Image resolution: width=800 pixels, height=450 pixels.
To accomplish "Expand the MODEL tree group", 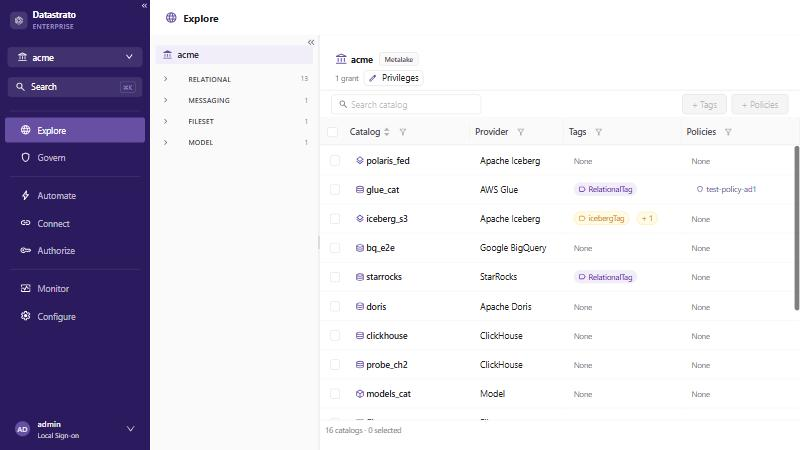I will (165, 142).
